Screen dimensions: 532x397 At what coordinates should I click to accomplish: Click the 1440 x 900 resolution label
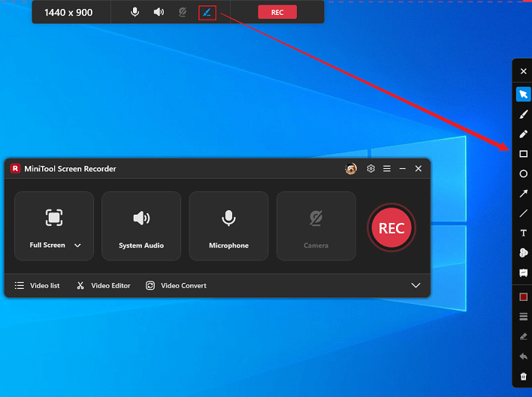tap(68, 13)
